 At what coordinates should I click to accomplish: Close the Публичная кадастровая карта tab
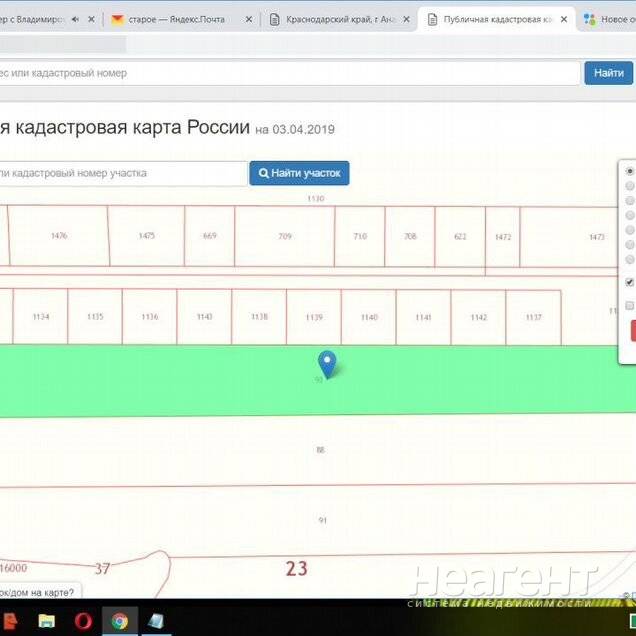pyautogui.click(x=564, y=19)
